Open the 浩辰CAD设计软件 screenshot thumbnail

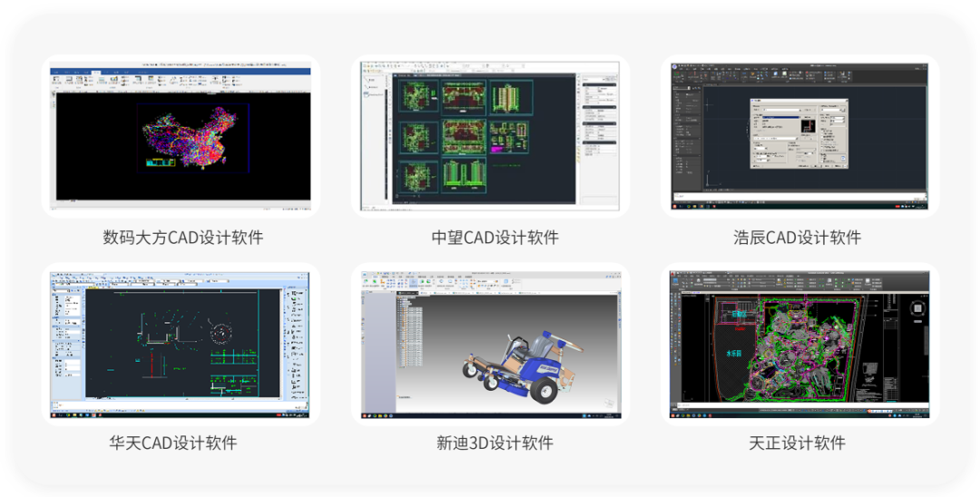point(800,135)
